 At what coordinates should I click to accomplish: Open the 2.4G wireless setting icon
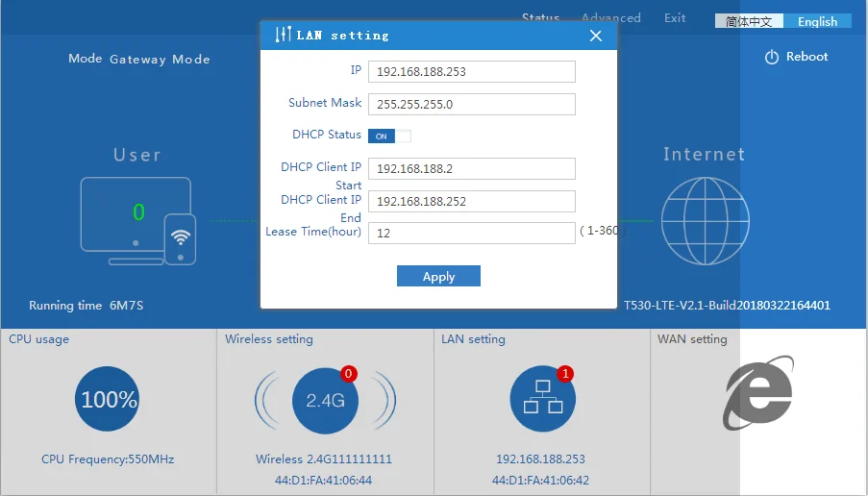[325, 400]
